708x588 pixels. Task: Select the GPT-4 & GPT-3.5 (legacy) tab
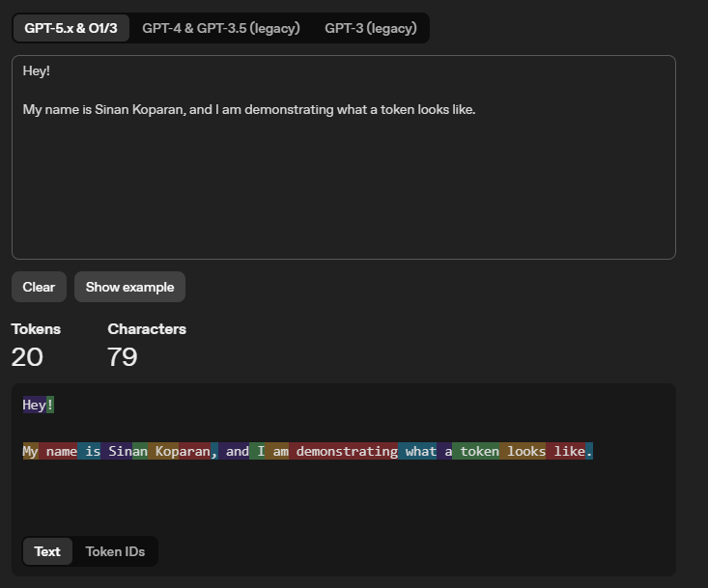coord(221,28)
